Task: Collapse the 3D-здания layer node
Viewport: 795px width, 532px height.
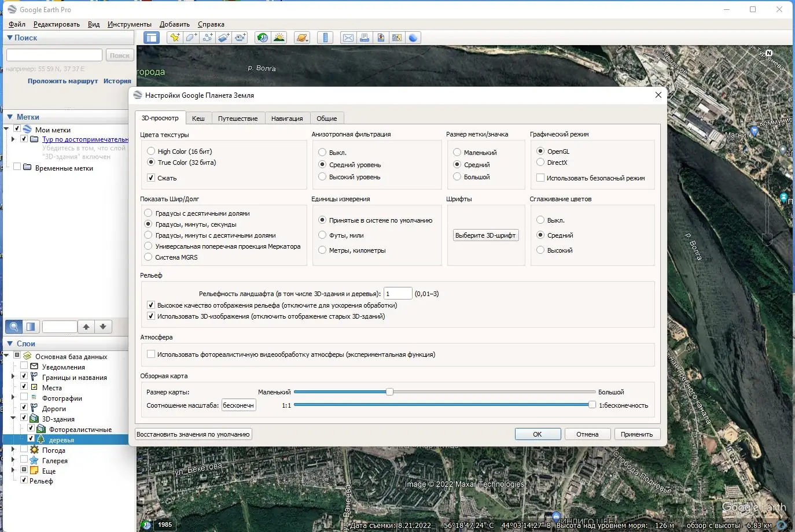Action: click(13, 418)
